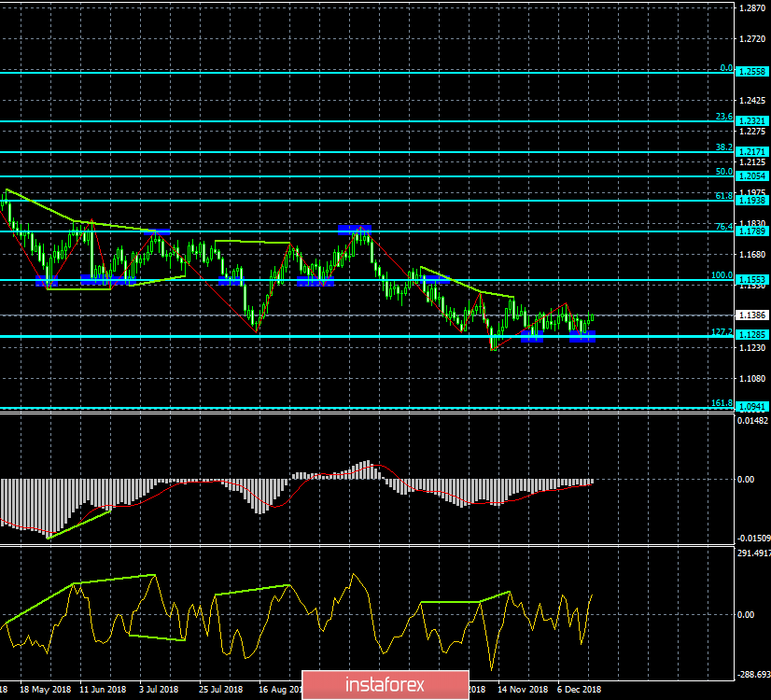Click the MACD scale value 0.01482
Image resolution: width=771 pixels, height=700 pixels.
pyautogui.click(x=752, y=420)
